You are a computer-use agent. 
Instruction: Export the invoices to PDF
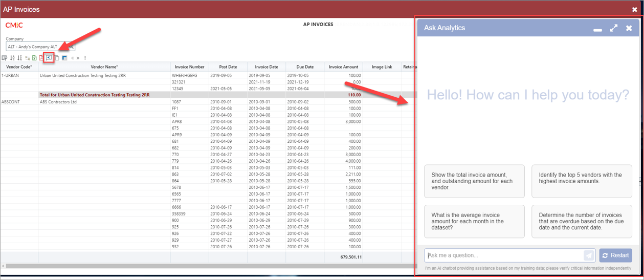41,58
